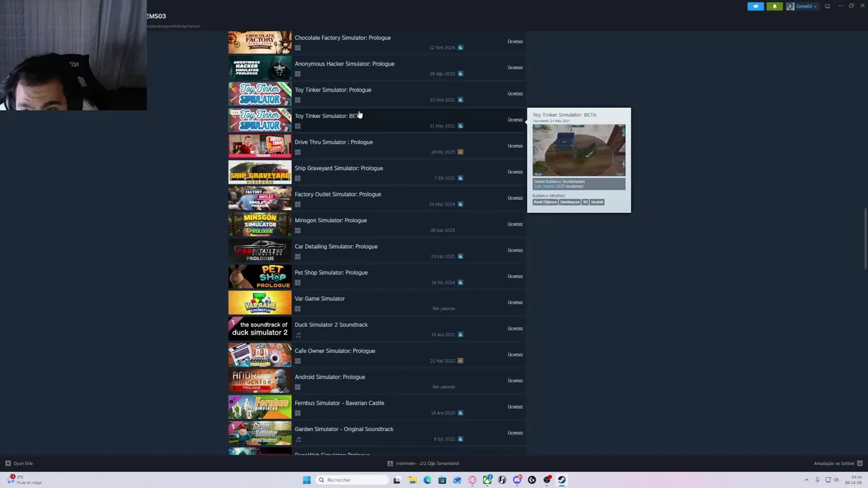
Task: Click Minsgon Simulator: Prologue thumbnail
Action: click(260, 225)
